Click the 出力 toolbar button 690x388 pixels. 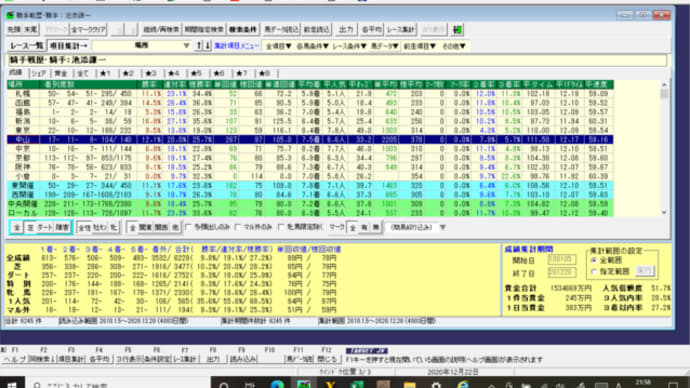(x=346, y=29)
